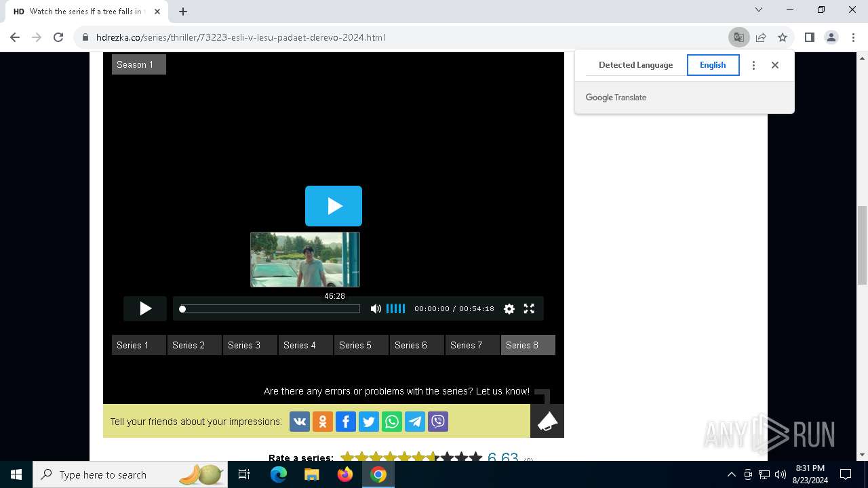
Task: Open notification center
Action: [846, 474]
